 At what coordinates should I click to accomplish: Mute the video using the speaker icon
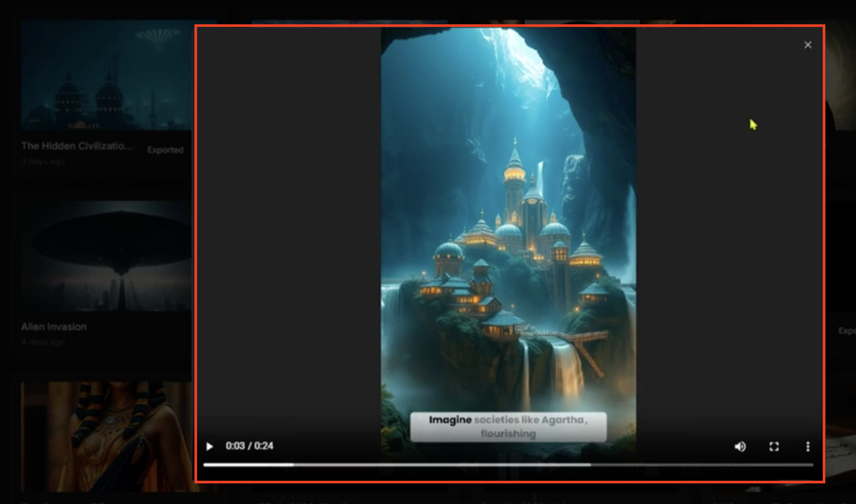(x=740, y=446)
